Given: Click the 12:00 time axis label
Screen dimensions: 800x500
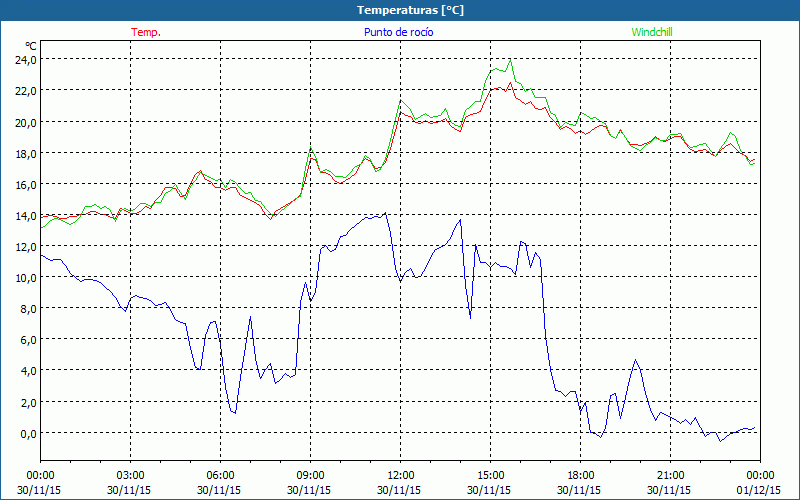Looking at the screenshot, I should [x=401, y=476].
